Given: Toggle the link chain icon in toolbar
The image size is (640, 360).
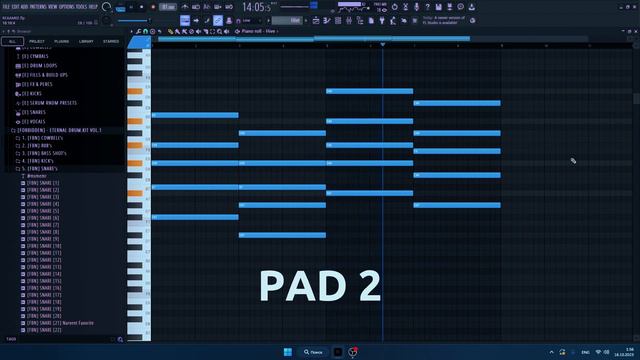Looking at the screenshot, I should click(x=218, y=20).
